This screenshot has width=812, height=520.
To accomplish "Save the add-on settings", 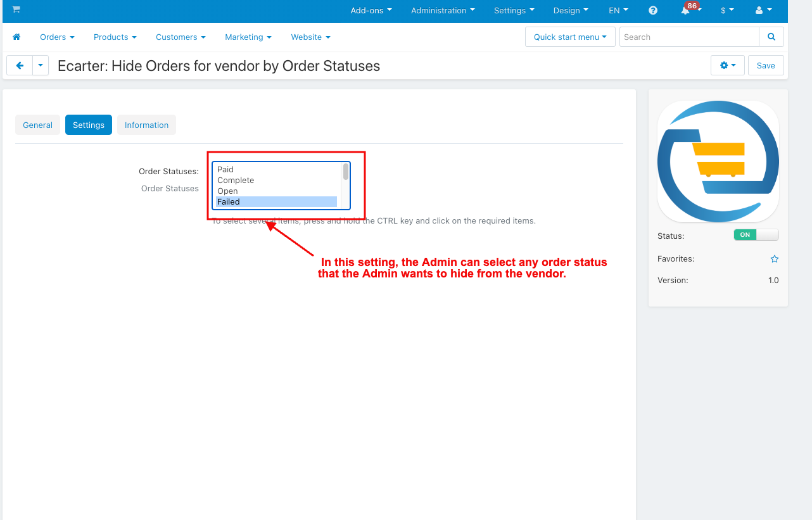I will [765, 65].
